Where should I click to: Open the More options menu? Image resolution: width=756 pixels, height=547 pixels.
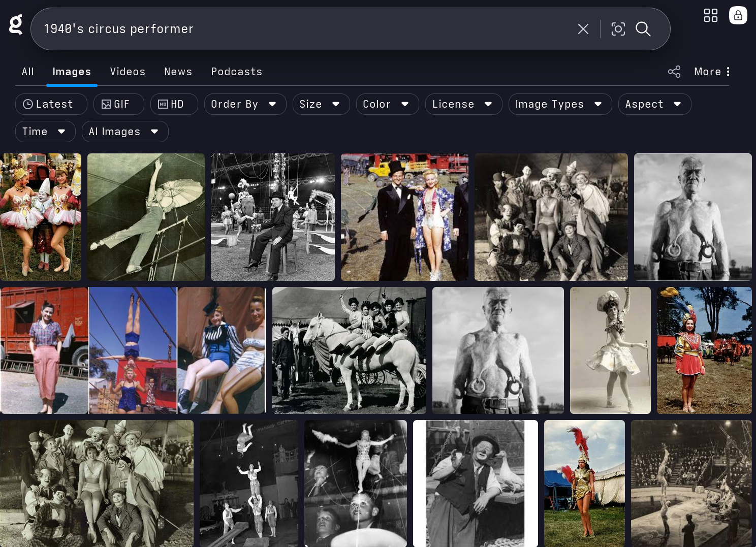tap(712, 72)
